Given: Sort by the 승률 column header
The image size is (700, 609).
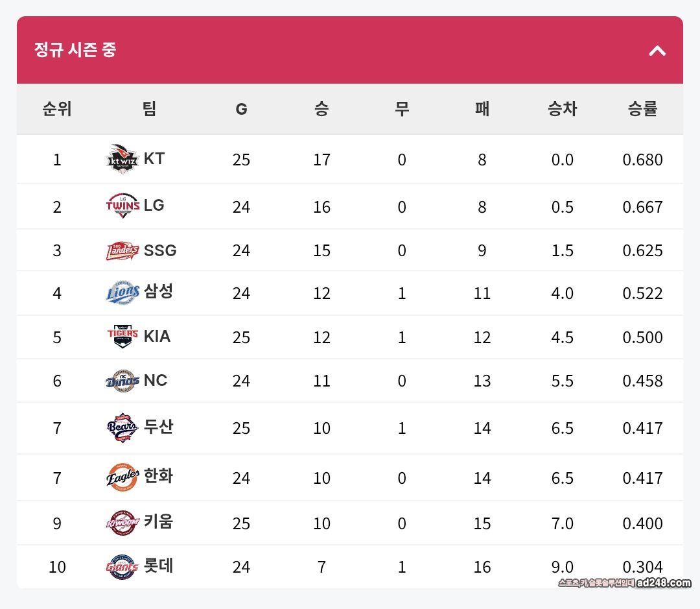Looking at the screenshot, I should [642, 109].
